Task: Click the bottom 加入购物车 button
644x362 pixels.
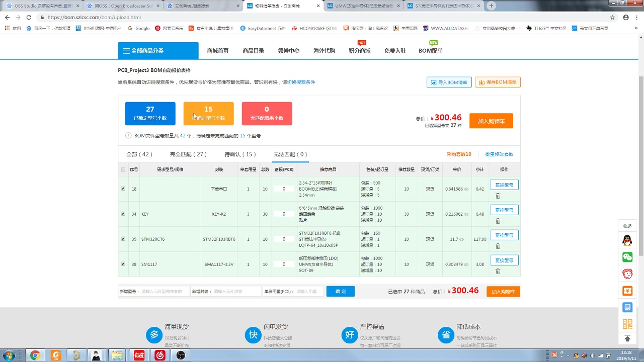Action: [x=503, y=292]
